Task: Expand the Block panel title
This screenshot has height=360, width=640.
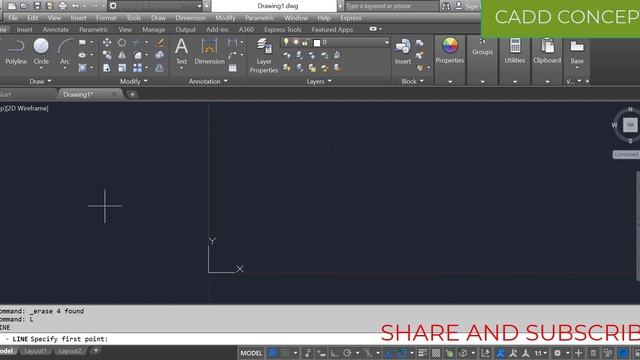Action: (412, 81)
